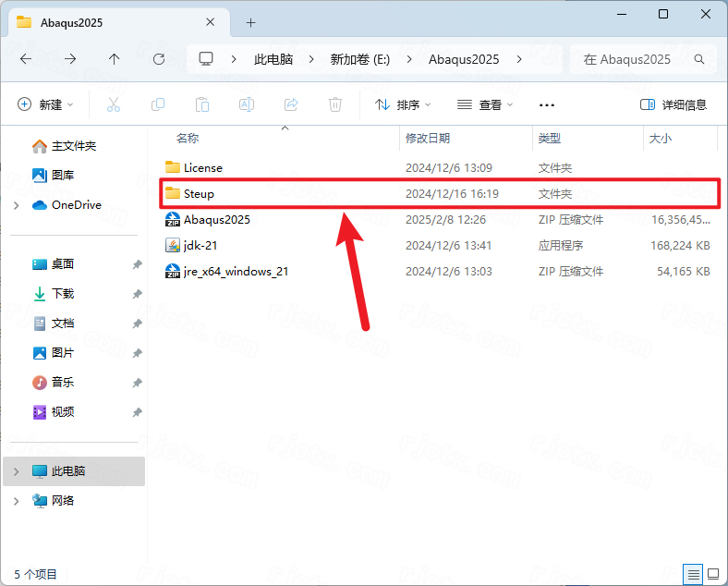Select the jre_x64_windows_21 ZIP icon

coord(173,271)
